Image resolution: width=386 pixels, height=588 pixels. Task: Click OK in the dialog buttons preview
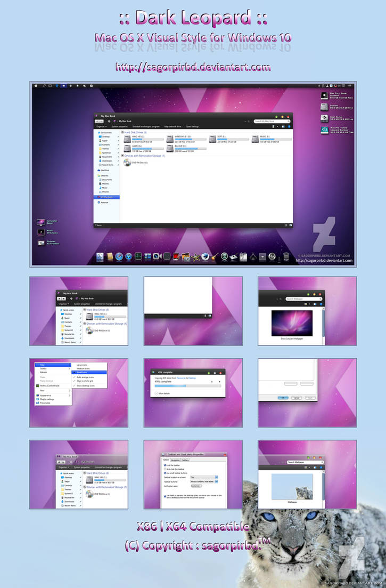[283, 398]
